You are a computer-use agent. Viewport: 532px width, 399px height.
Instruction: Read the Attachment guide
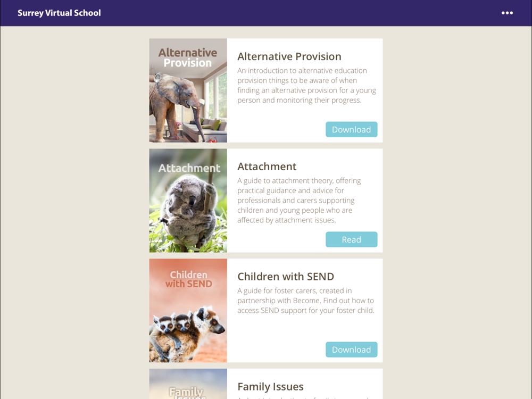click(351, 239)
